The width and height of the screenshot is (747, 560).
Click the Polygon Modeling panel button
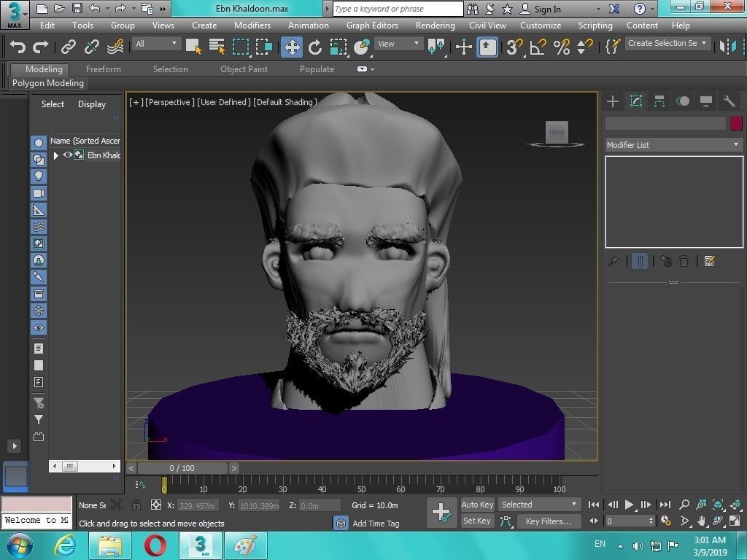point(48,83)
